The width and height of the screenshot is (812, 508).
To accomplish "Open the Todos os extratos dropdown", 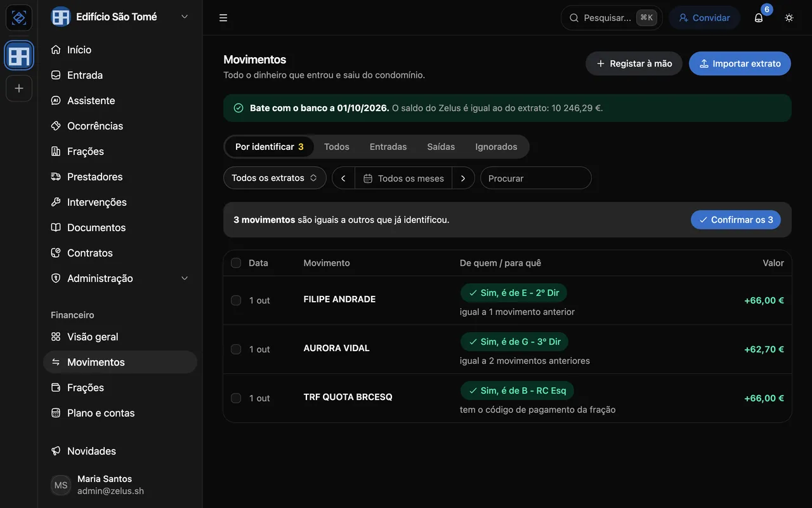I will 275,178.
